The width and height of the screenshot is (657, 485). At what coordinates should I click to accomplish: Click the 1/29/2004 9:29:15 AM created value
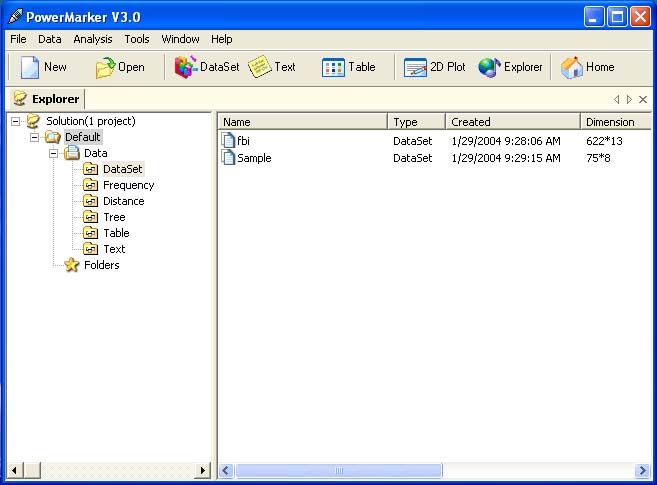click(506, 158)
